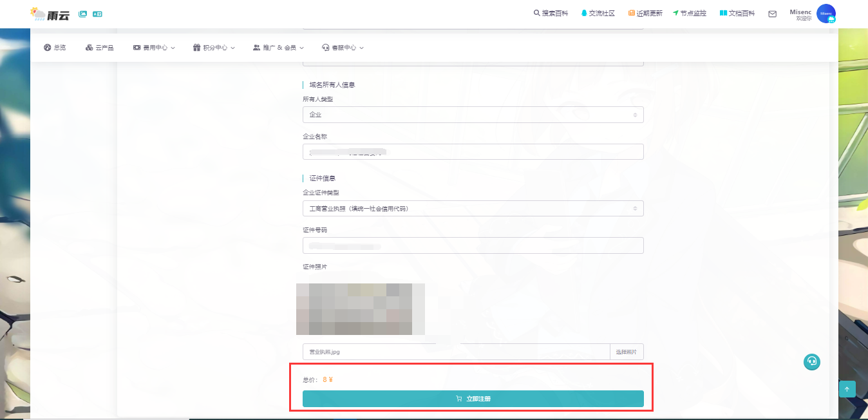This screenshot has height=420, width=868.
Task: Click the 雨云 logo in the header
Action: click(50, 14)
